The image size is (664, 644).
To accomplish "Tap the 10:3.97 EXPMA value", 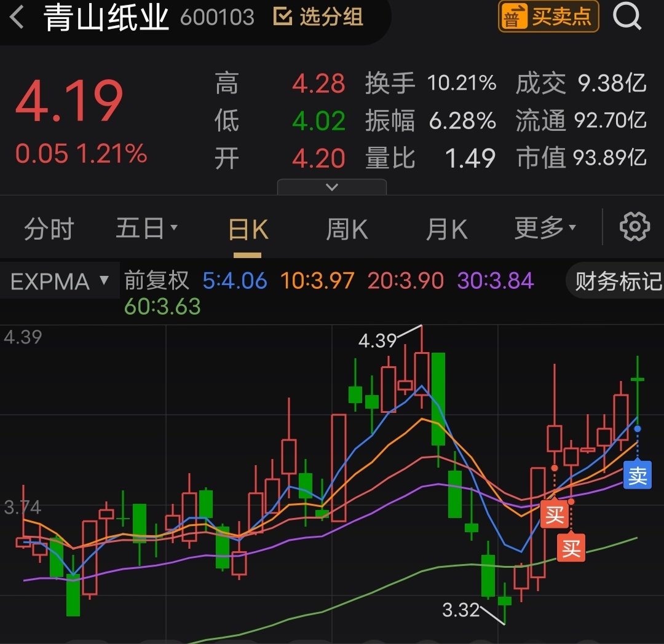I will click(317, 281).
